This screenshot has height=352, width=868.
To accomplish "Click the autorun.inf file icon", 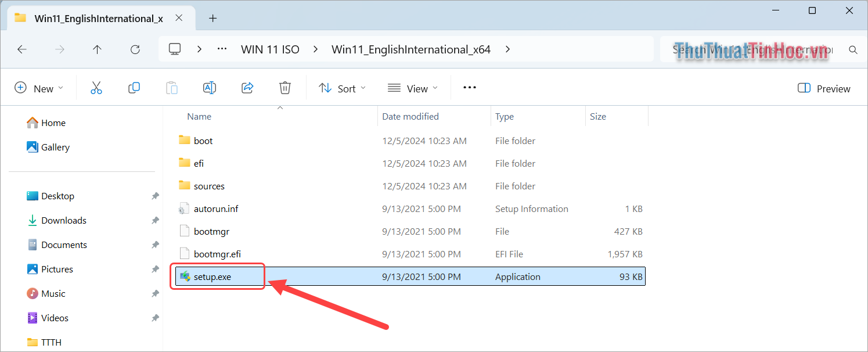I will click(185, 209).
